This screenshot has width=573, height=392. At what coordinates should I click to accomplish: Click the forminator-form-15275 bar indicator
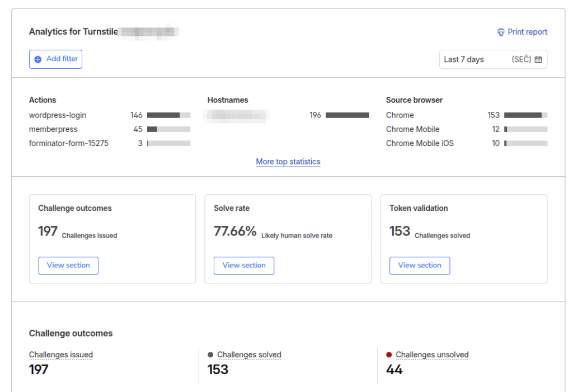[x=168, y=143]
